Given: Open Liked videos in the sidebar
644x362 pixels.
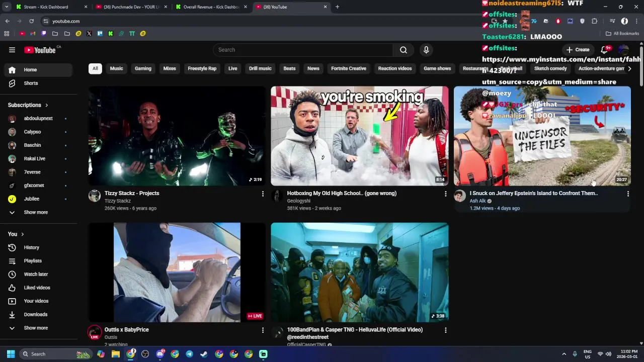Looking at the screenshot, I should pyautogui.click(x=38, y=288).
